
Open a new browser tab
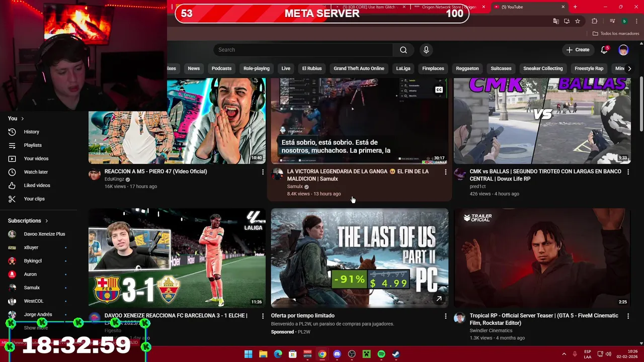pos(575,7)
